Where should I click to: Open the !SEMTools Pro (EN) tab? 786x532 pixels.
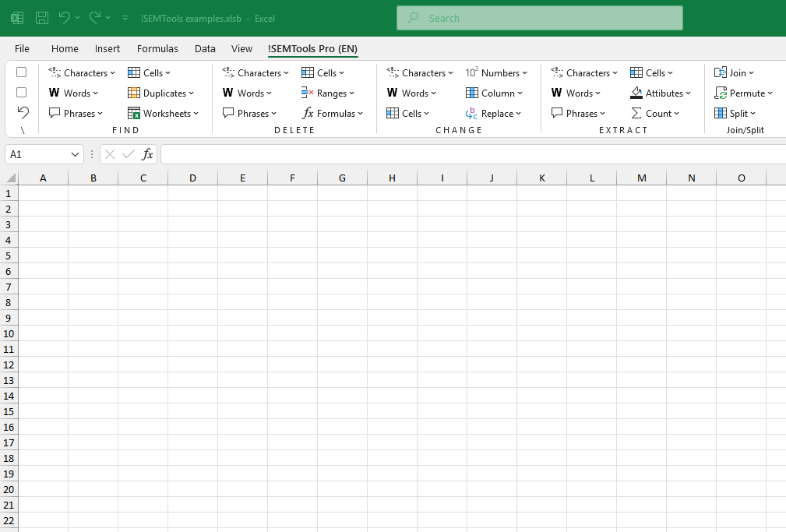(312, 48)
